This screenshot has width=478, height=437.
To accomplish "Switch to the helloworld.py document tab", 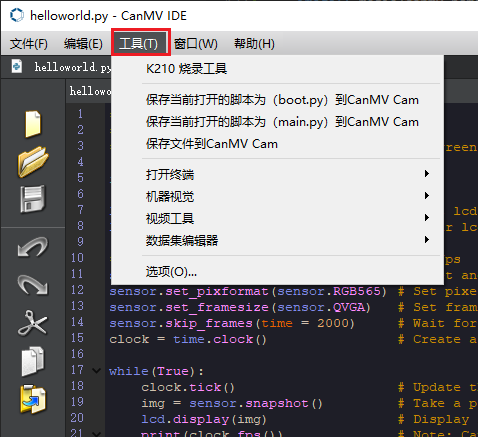I will (61, 67).
